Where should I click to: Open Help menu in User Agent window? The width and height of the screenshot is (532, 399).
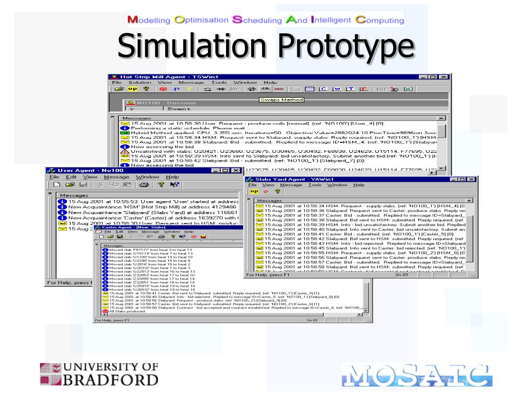172,177
